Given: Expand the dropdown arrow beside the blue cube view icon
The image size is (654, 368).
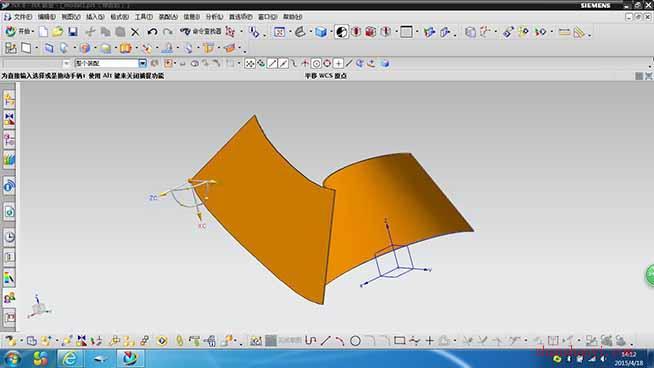Looking at the screenshot, I should (331, 32).
